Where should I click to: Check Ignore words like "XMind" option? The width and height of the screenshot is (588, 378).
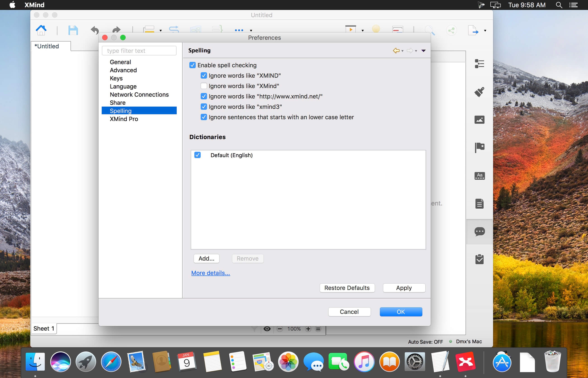click(x=204, y=86)
